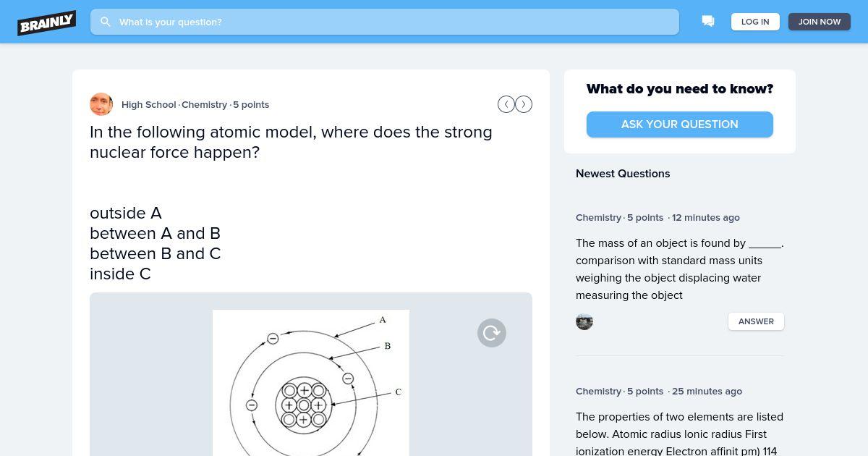This screenshot has width=868, height=456.
Task: Click the JOIN NOW button
Action: (820, 22)
